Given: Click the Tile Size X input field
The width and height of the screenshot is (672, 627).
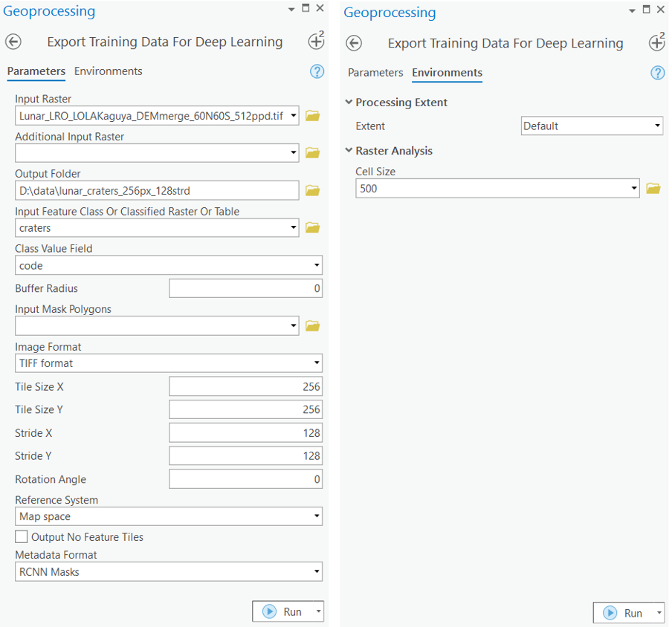Looking at the screenshot, I should coord(245,386).
